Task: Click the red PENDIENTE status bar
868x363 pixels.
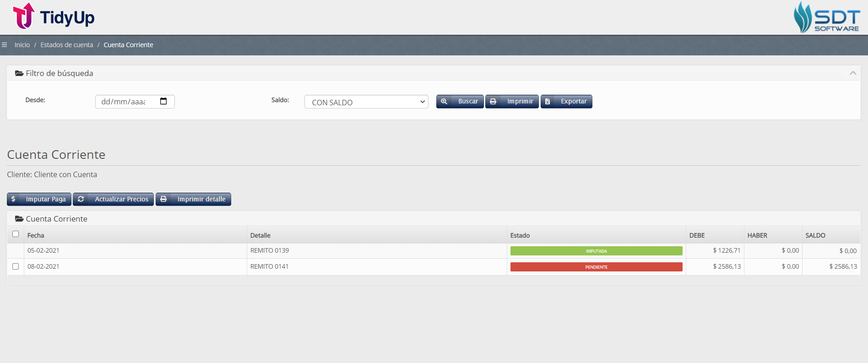Action: [x=596, y=267]
